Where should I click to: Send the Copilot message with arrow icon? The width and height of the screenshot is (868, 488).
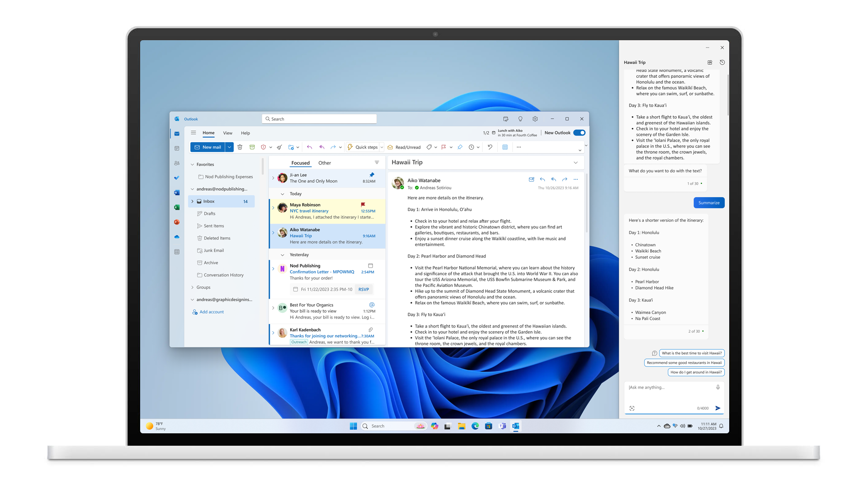(718, 408)
